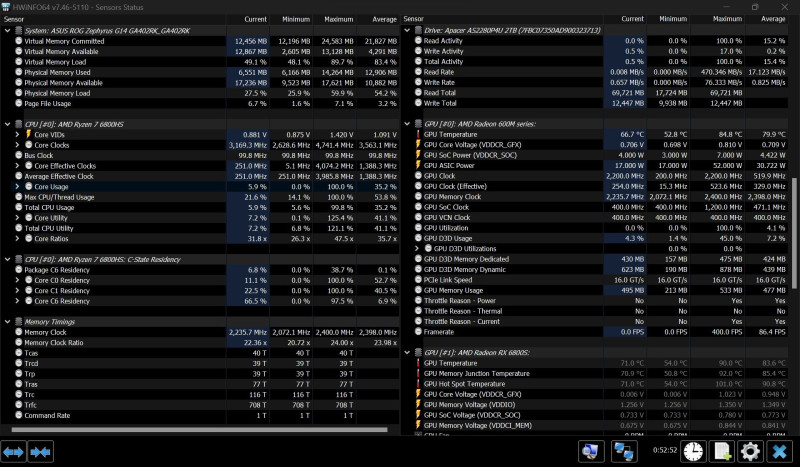This screenshot has width=800, height=467.
Task: Select the Physical Memory Used row
Action: [x=199, y=72]
